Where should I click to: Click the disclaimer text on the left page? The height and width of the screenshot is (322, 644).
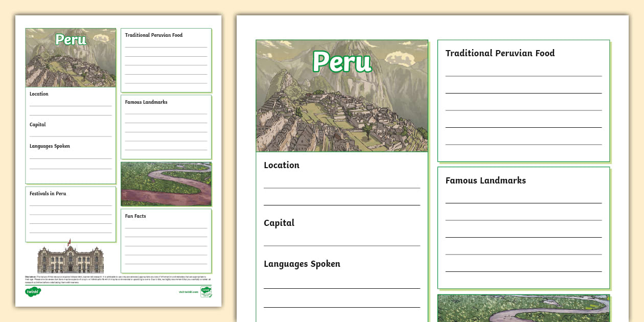click(x=118, y=279)
